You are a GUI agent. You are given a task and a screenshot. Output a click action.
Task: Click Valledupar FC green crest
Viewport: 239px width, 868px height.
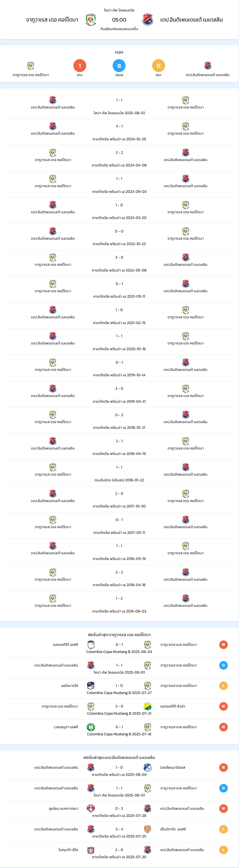coord(91,727)
